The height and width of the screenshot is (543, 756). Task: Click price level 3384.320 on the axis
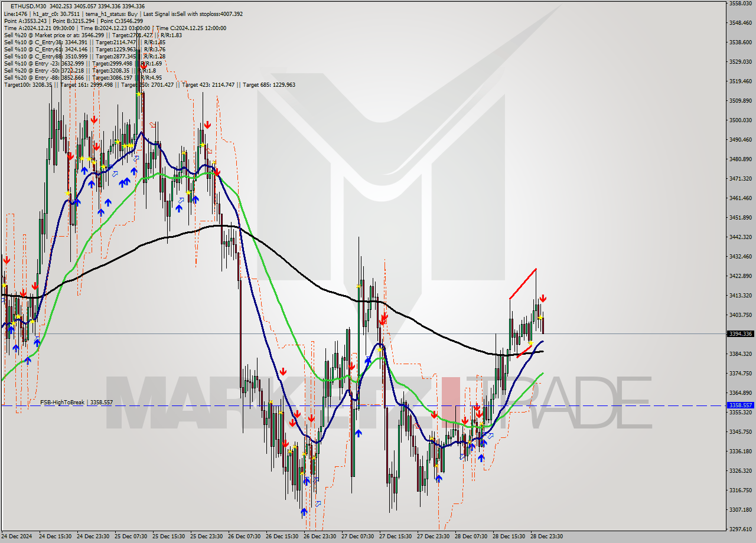point(740,354)
